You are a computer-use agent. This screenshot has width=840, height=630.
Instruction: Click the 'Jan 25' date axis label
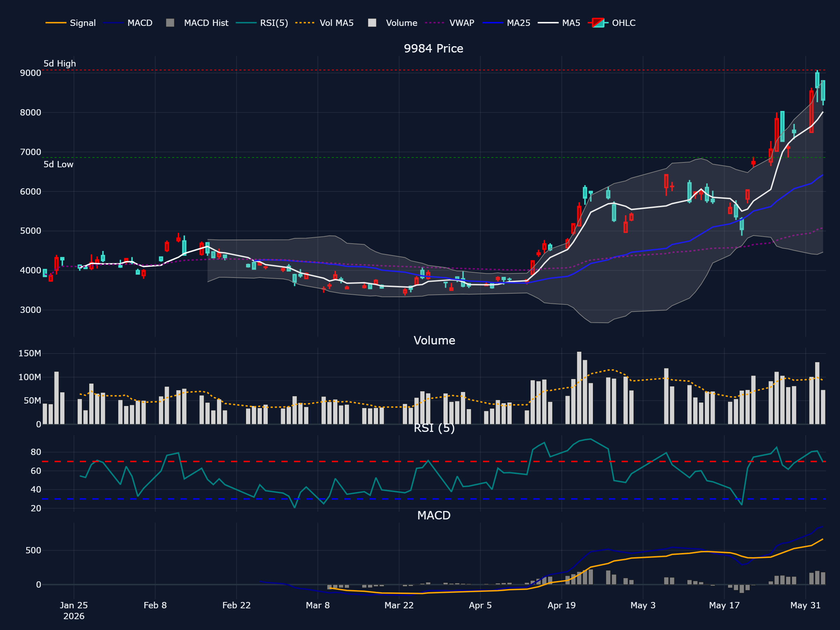(73, 605)
